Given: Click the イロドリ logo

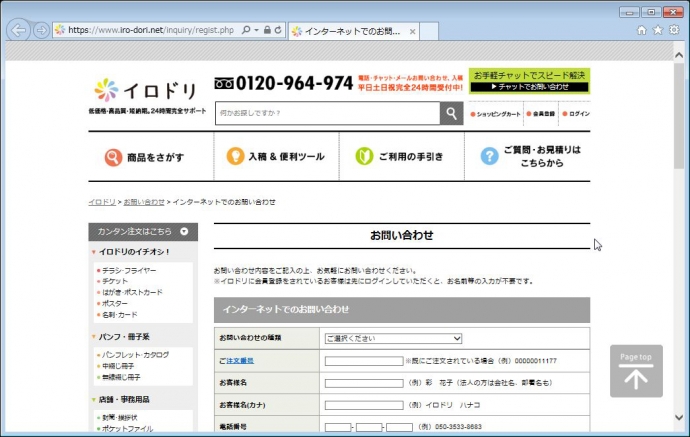Looking at the screenshot, I should (145, 90).
